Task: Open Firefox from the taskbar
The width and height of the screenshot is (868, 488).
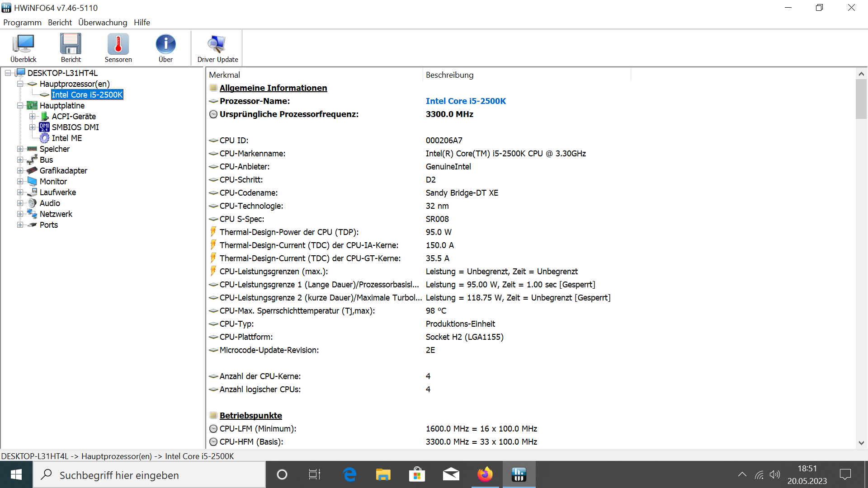Action: click(485, 474)
